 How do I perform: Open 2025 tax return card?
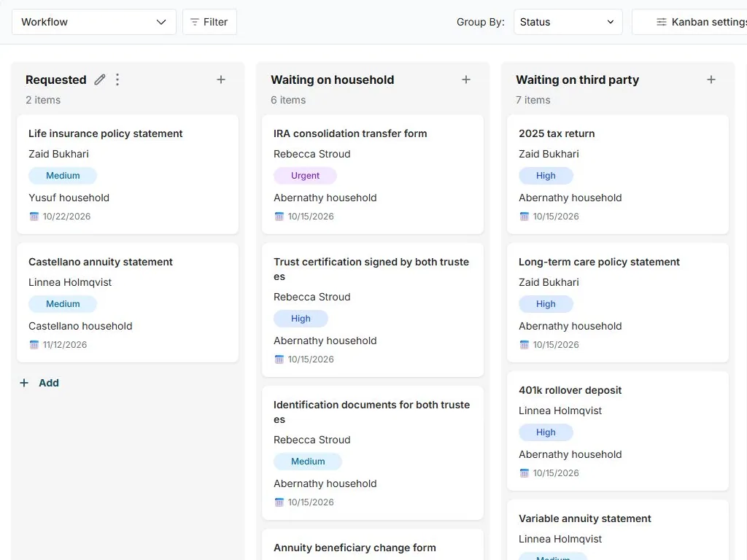click(x=618, y=174)
